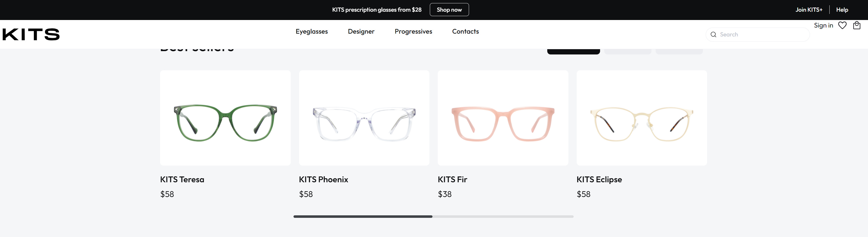The image size is (868, 237).
Task: Click the $58 price under KITS Teresa
Action: [167, 194]
